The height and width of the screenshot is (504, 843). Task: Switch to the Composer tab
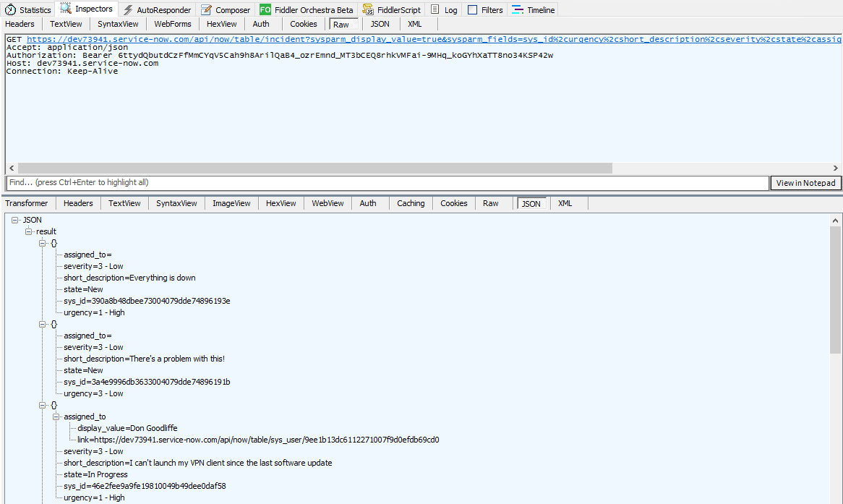(x=226, y=9)
